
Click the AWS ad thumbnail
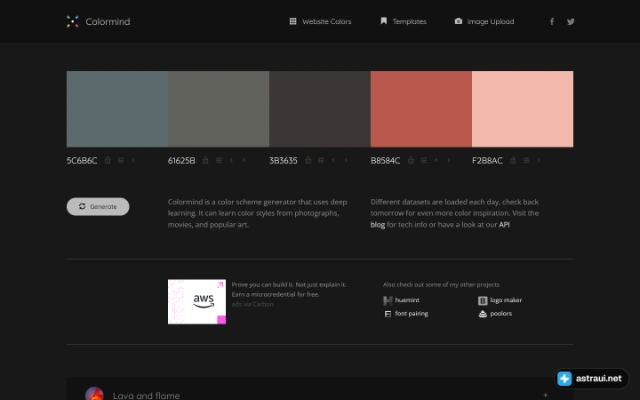tap(197, 302)
